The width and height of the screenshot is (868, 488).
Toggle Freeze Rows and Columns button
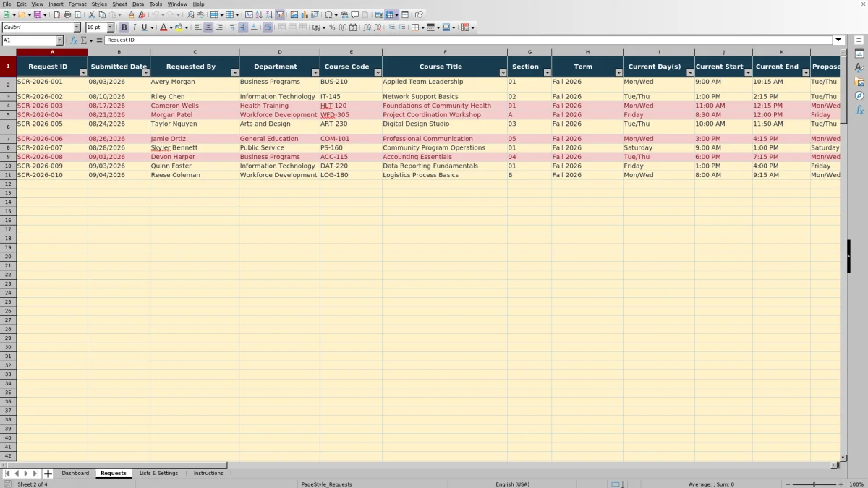coord(389,14)
